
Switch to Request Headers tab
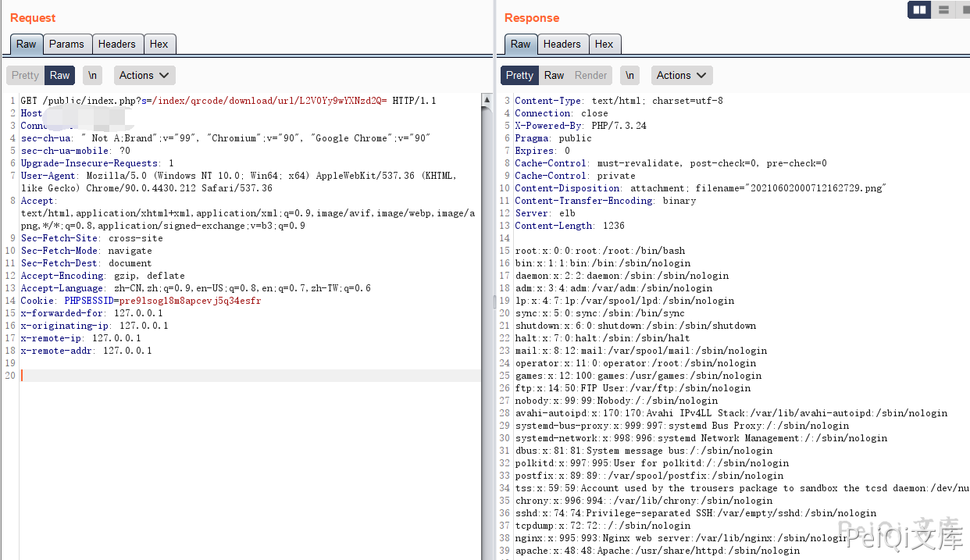[x=116, y=45]
